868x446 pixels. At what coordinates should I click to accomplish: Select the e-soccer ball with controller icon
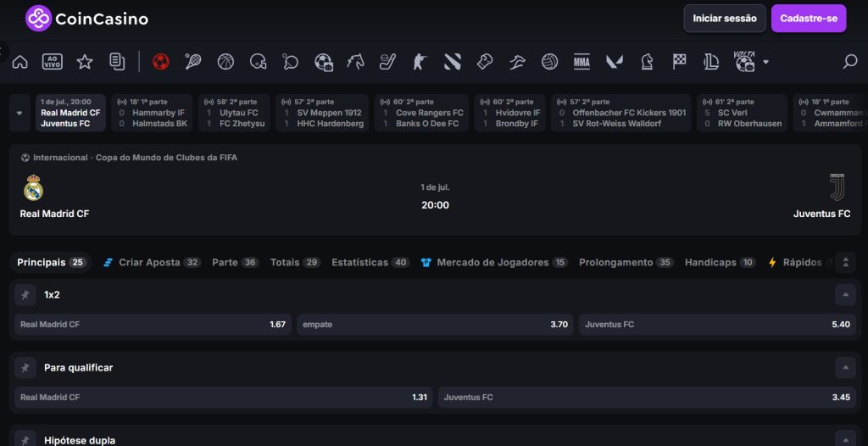pos(323,62)
